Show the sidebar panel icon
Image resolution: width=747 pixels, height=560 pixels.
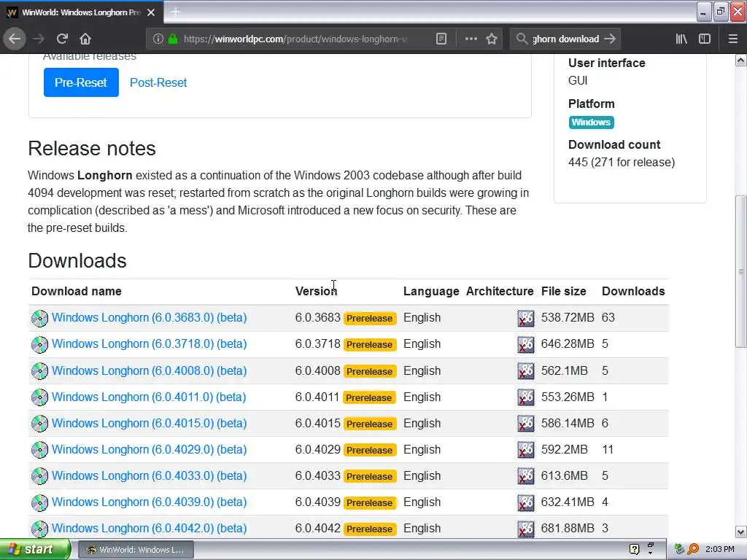[x=705, y=39]
